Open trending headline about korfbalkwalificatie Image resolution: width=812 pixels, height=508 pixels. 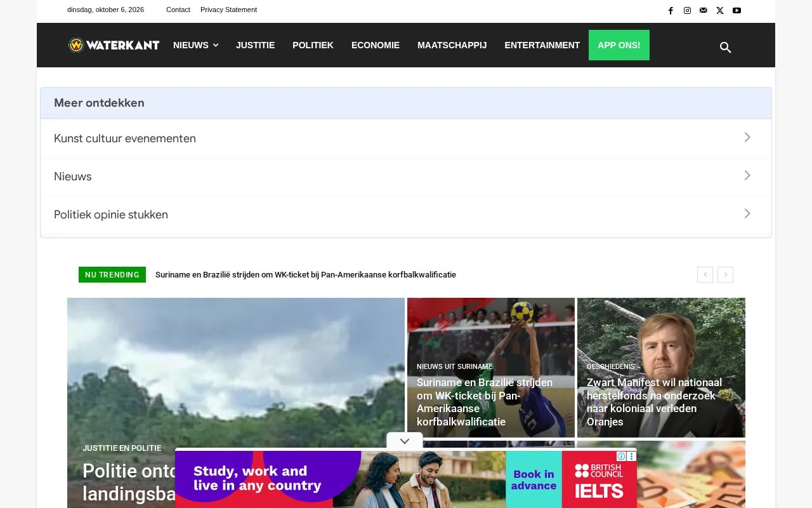(306, 275)
